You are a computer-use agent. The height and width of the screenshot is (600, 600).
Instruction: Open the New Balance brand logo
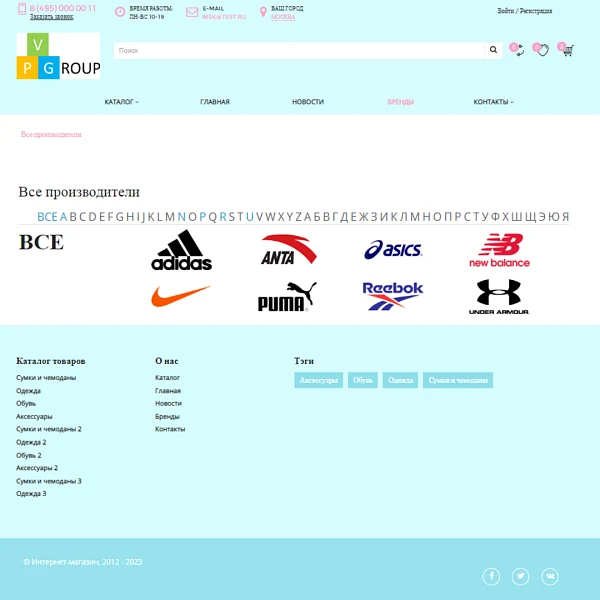point(499,250)
